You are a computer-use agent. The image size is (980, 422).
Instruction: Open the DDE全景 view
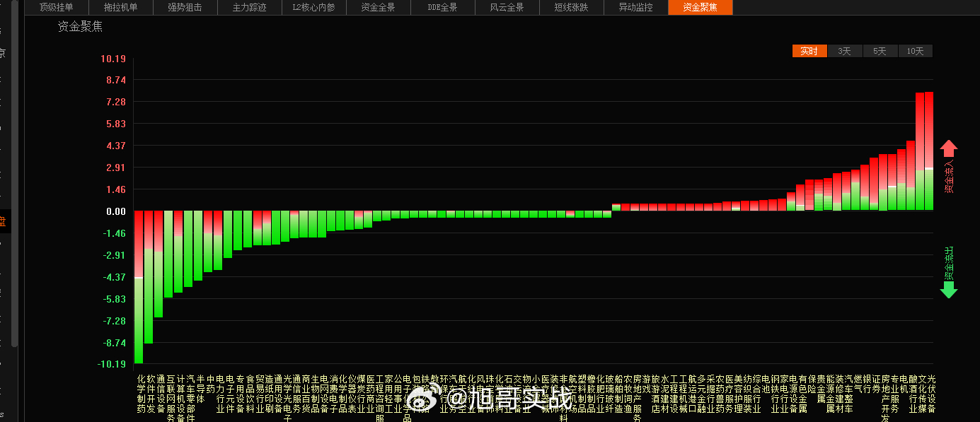[442, 8]
